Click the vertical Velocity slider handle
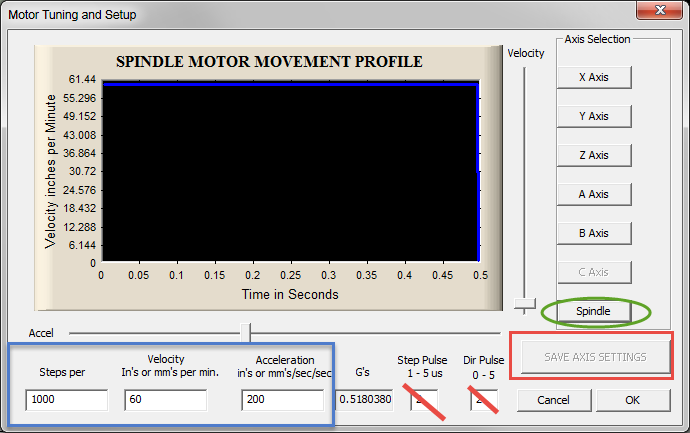This screenshot has width=690, height=433. click(x=525, y=305)
